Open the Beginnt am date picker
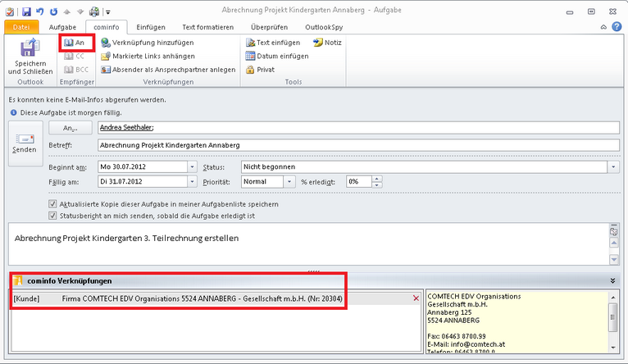This screenshot has height=364, width=628. pos(193,166)
